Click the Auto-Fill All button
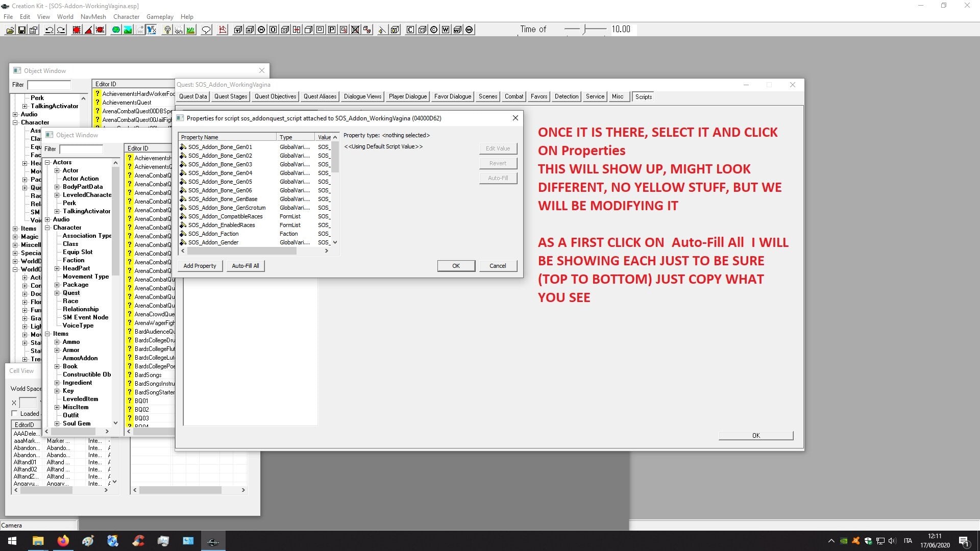The height and width of the screenshot is (551, 980). pyautogui.click(x=246, y=266)
